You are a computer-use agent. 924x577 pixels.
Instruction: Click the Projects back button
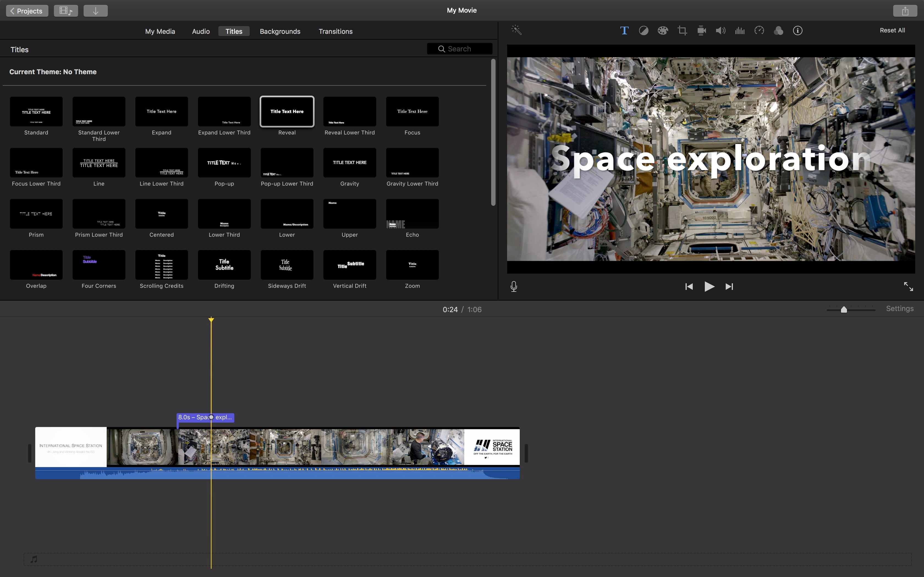[x=27, y=10]
